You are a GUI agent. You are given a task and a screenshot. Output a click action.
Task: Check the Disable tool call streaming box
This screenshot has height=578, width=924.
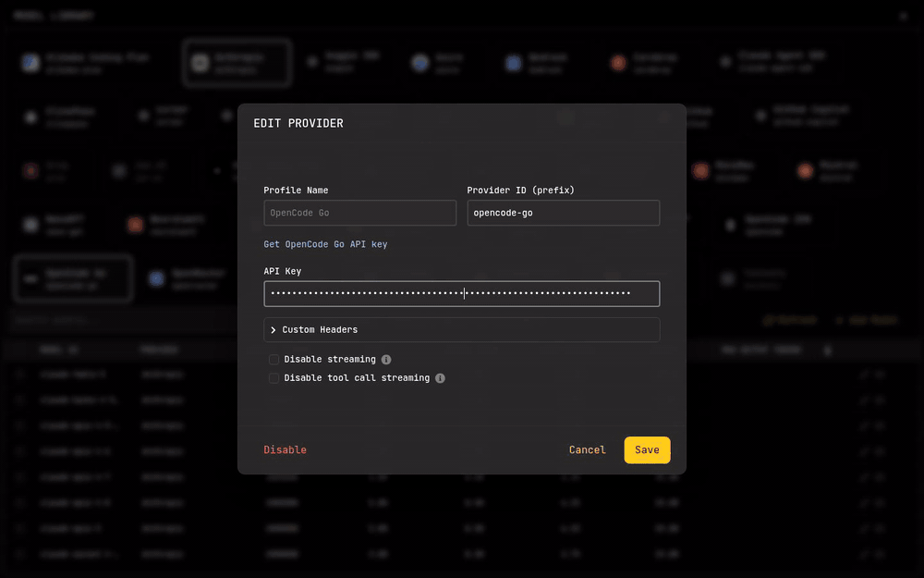coord(274,378)
